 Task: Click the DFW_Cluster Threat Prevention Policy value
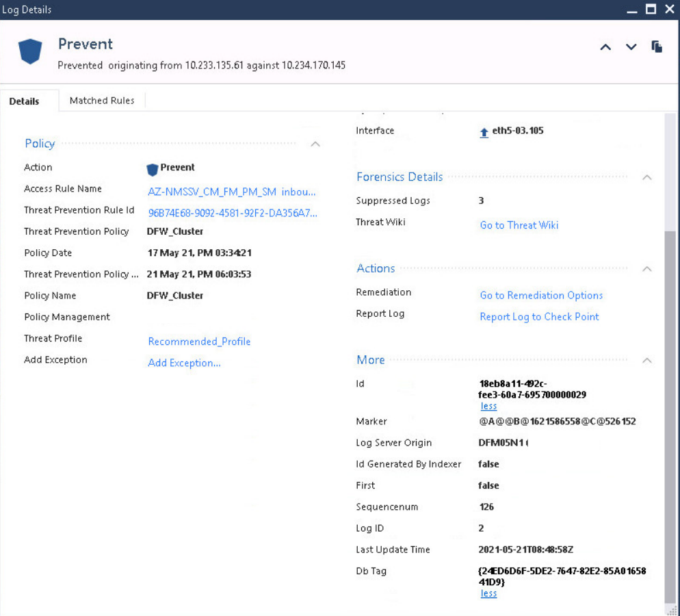(x=174, y=231)
